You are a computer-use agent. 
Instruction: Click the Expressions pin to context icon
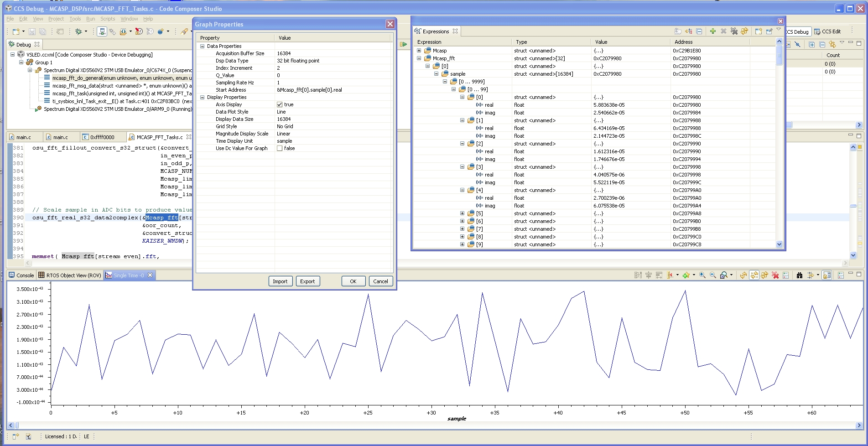coord(769,31)
